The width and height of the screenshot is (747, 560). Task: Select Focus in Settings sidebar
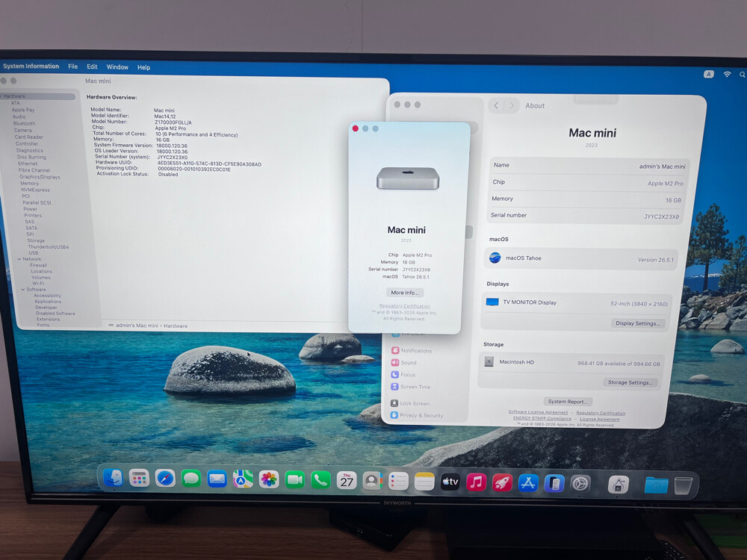(x=403, y=375)
